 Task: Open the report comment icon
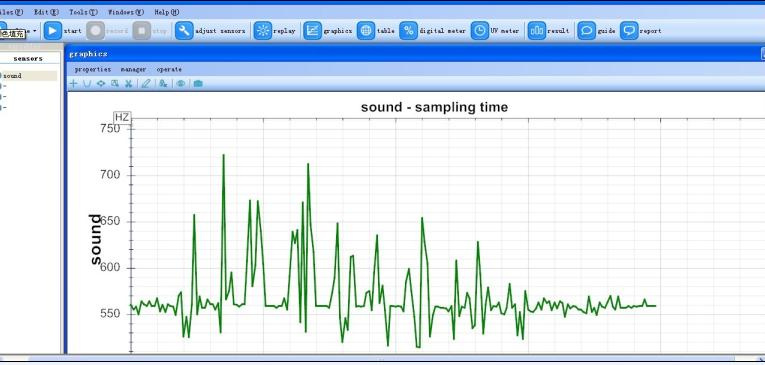coord(629,31)
